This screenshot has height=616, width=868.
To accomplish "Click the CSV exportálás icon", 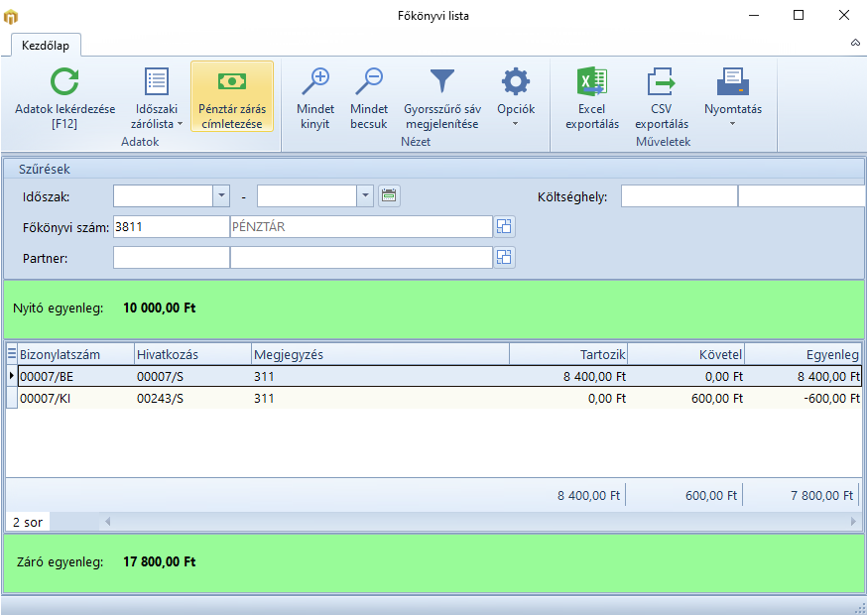I will 661,82.
